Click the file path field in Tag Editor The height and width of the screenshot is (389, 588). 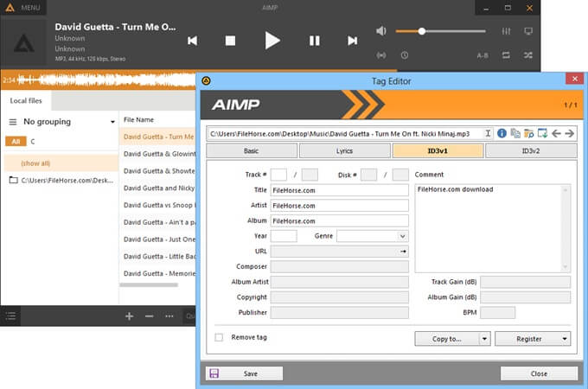click(x=345, y=134)
